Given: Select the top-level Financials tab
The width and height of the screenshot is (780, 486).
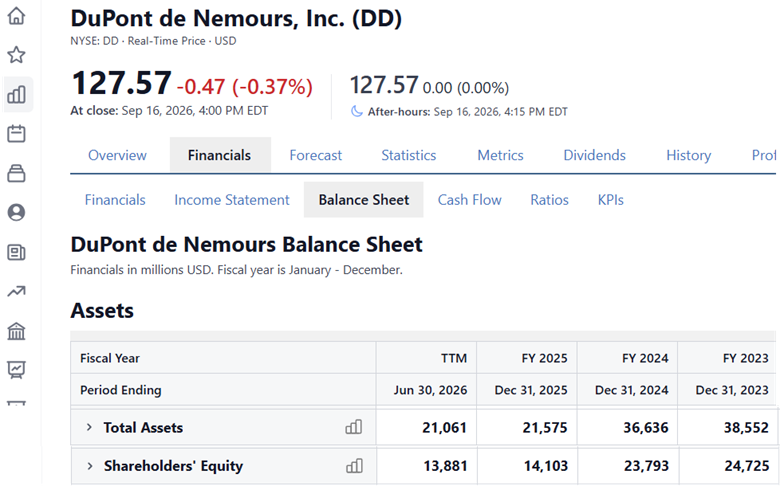Looking at the screenshot, I should pyautogui.click(x=219, y=155).
